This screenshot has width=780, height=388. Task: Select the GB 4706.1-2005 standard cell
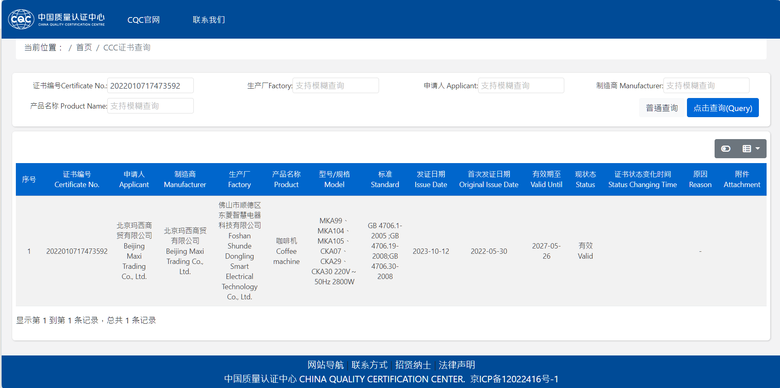coord(385,251)
